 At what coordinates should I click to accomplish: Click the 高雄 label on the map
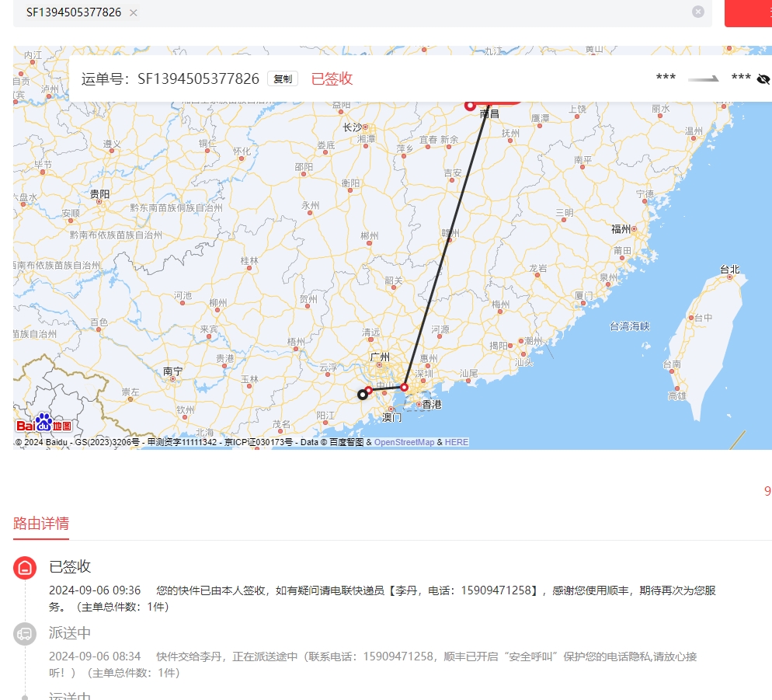click(676, 395)
